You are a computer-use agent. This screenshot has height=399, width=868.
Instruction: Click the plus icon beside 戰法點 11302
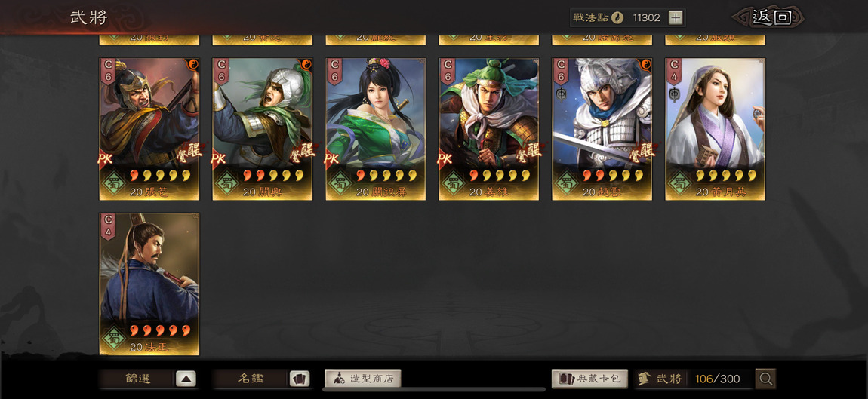[675, 17]
